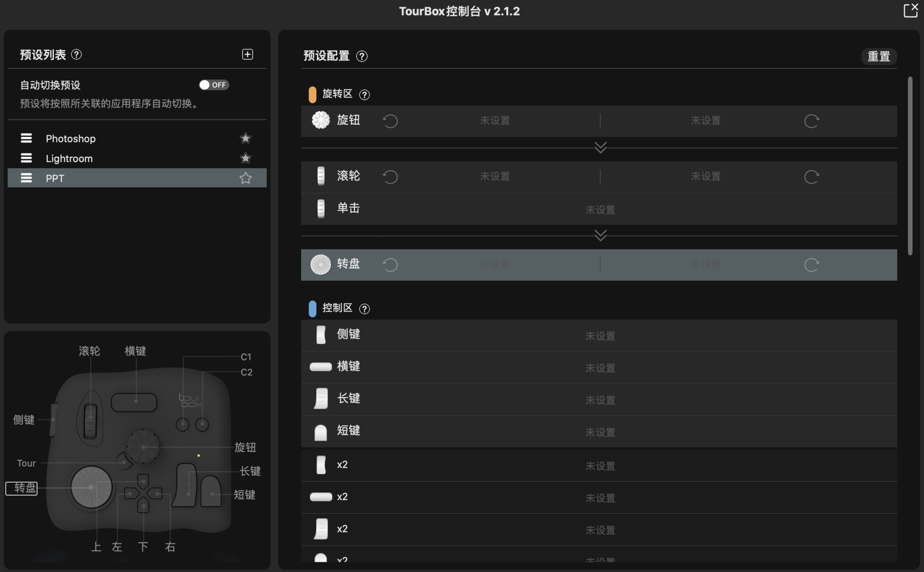Click the 滚轮 label on device diagram
The height and width of the screenshot is (572, 924).
point(90,351)
